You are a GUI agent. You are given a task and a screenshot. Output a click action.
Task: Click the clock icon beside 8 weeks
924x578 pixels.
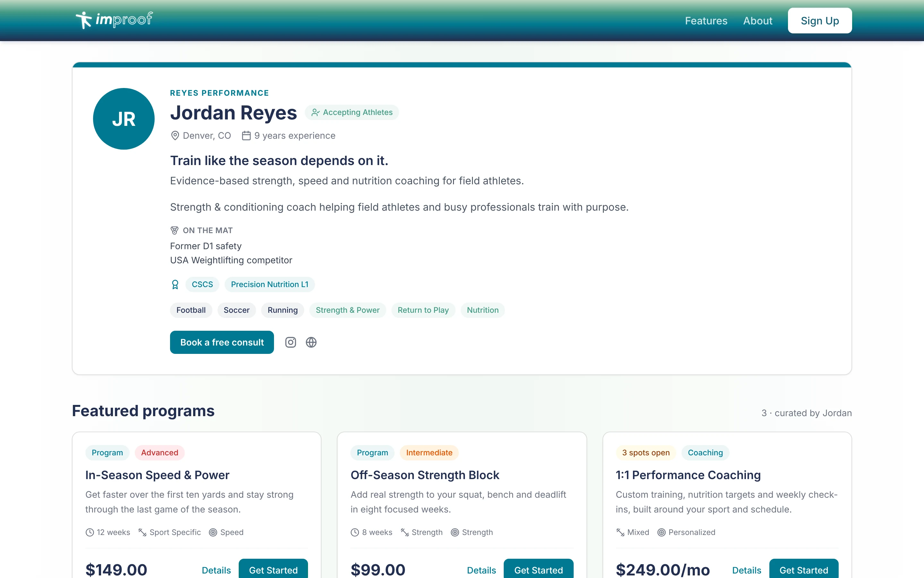point(355,532)
